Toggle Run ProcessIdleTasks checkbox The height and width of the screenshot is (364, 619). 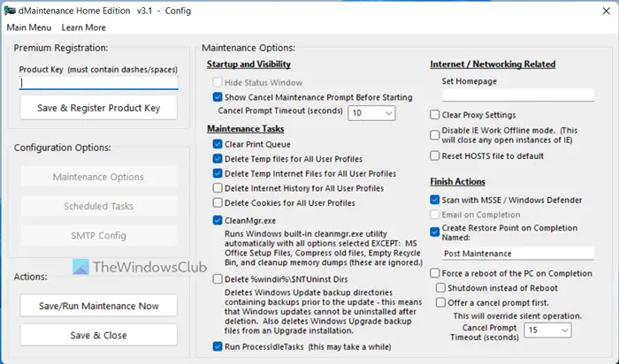[218, 346]
